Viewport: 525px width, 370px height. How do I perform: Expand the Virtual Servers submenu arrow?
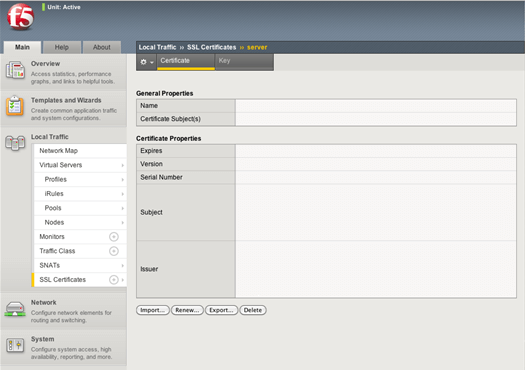coord(123,165)
